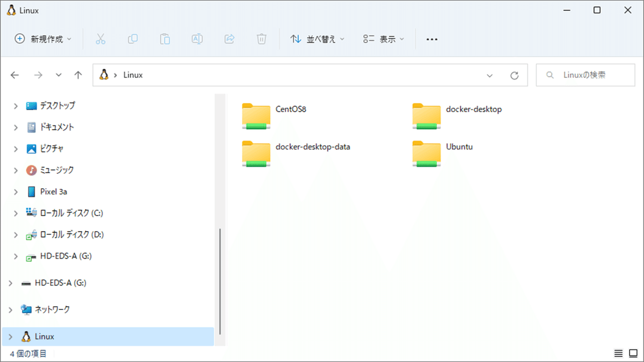
Task: Click the Ubuntu folder name
Action: [x=459, y=146]
